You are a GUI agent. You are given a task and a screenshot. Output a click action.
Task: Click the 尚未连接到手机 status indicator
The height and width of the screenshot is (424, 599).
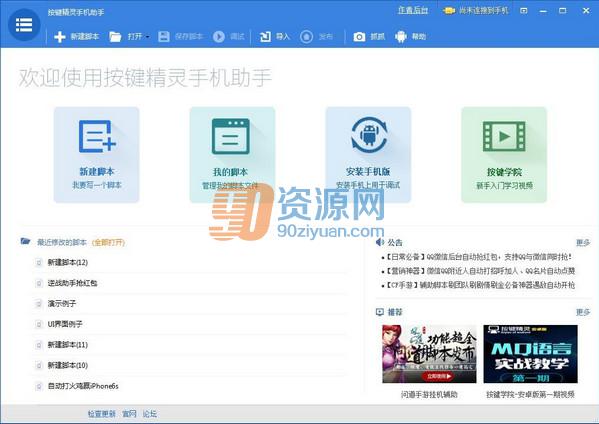pos(476,11)
